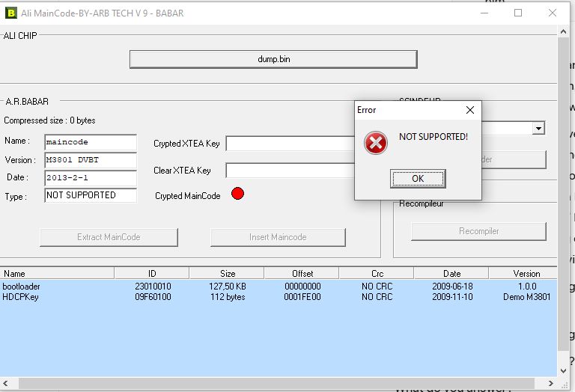Click size value 127,50 KB
Image resolution: width=575 pixels, height=392 pixels.
click(x=228, y=286)
